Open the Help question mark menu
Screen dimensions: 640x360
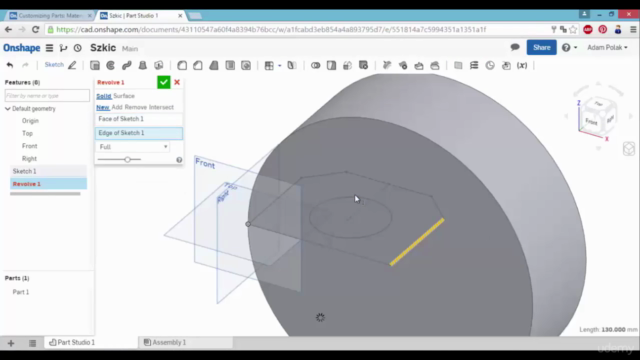(569, 47)
